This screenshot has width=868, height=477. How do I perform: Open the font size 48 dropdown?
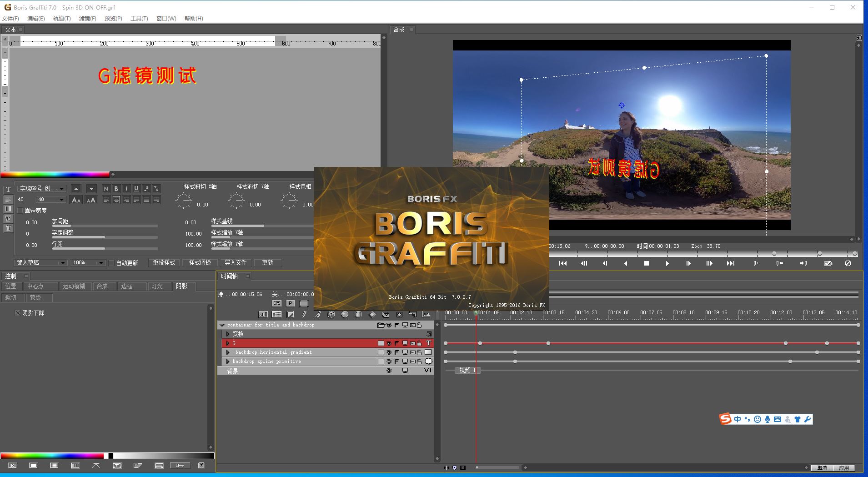coord(51,200)
